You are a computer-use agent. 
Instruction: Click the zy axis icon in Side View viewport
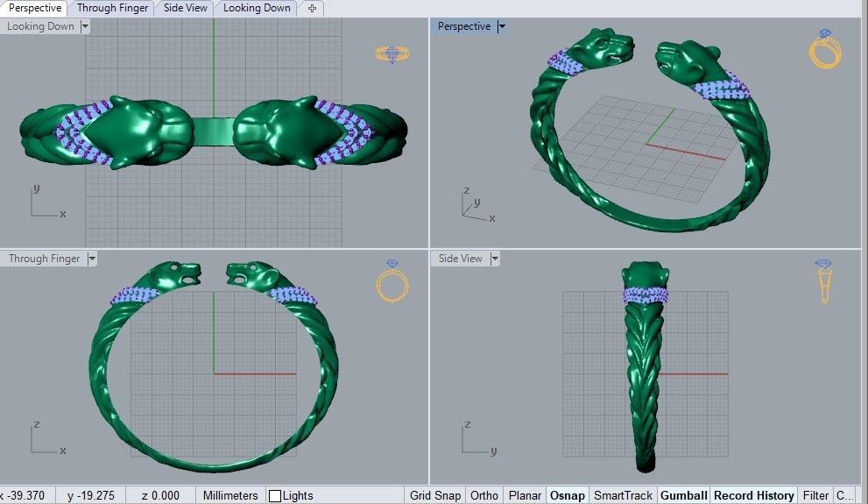[479, 438]
